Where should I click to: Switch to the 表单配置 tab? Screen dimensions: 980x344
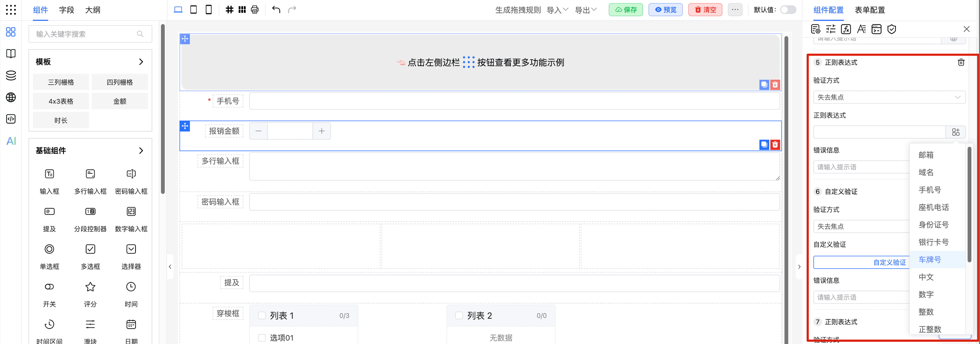(870, 10)
